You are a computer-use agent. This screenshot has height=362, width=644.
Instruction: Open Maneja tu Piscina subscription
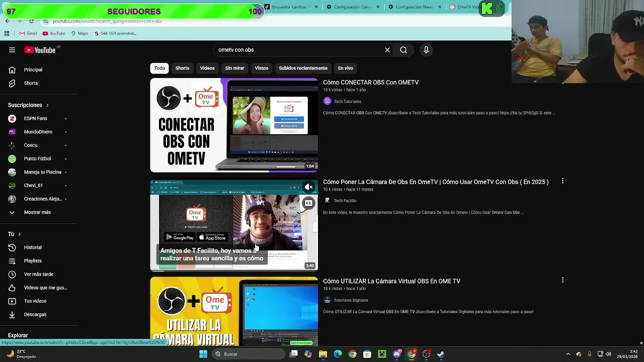pyautogui.click(x=38, y=172)
